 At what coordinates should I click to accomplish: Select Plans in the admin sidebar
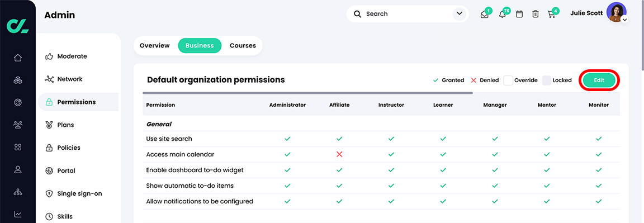tap(60, 125)
